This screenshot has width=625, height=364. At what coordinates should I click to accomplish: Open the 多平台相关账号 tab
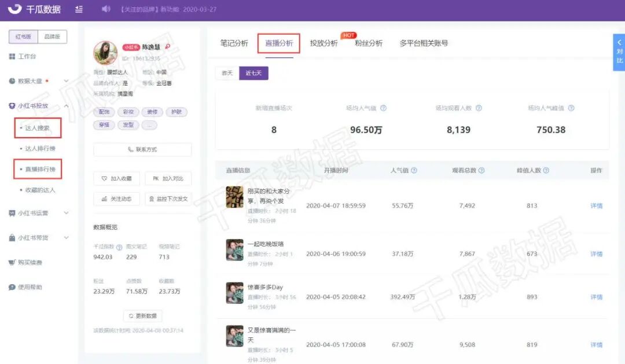(424, 43)
